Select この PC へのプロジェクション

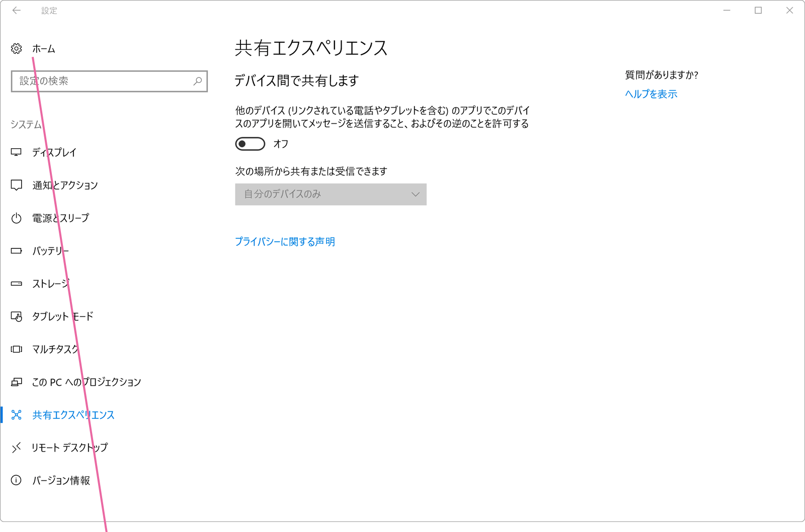click(x=87, y=382)
